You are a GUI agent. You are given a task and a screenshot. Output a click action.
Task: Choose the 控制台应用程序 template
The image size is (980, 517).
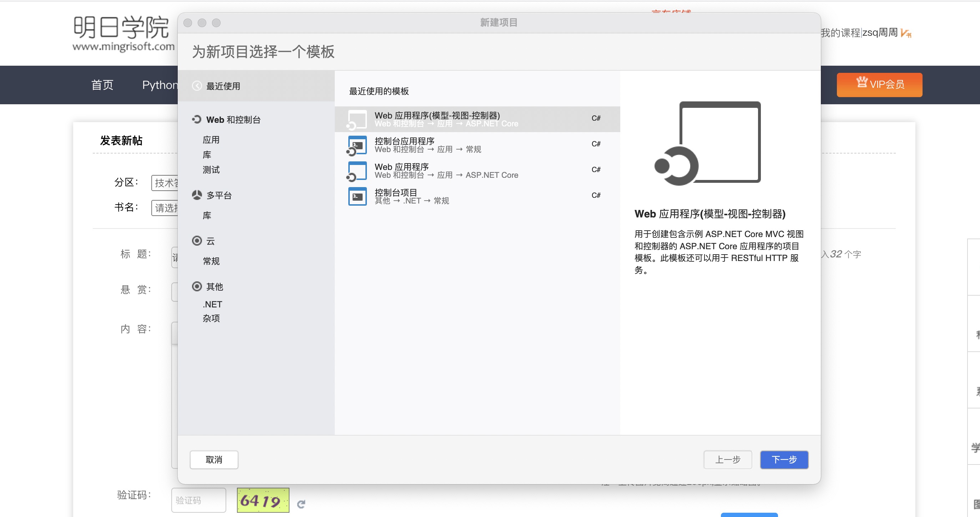(477, 145)
